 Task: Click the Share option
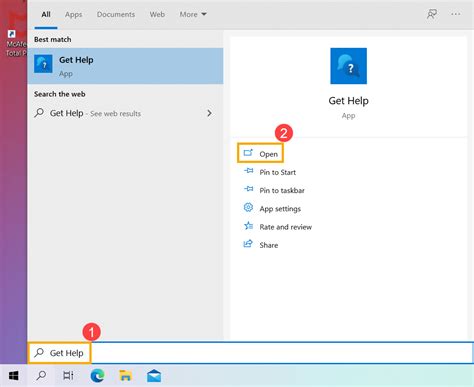(269, 245)
